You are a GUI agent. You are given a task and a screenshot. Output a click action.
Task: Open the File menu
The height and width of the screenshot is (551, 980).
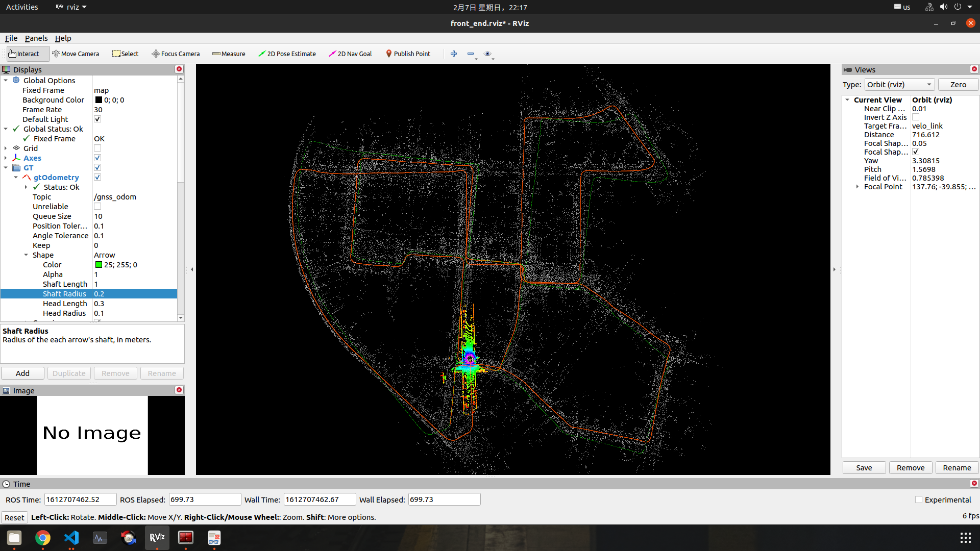[11, 38]
